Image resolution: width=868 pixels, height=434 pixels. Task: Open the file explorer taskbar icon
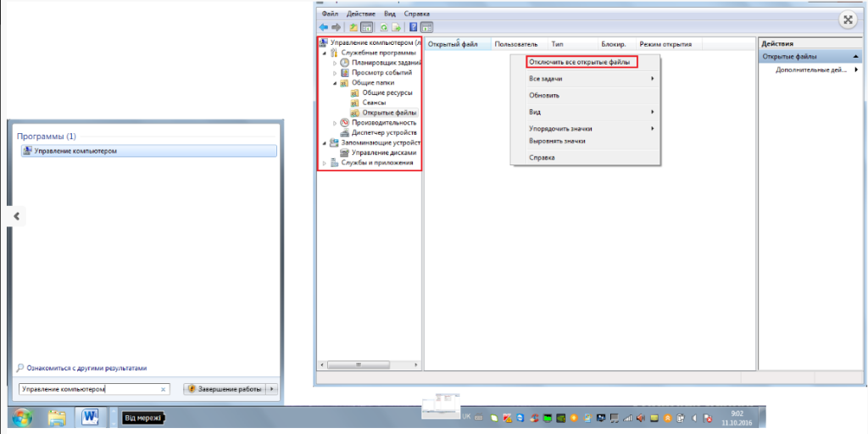[x=57, y=417]
